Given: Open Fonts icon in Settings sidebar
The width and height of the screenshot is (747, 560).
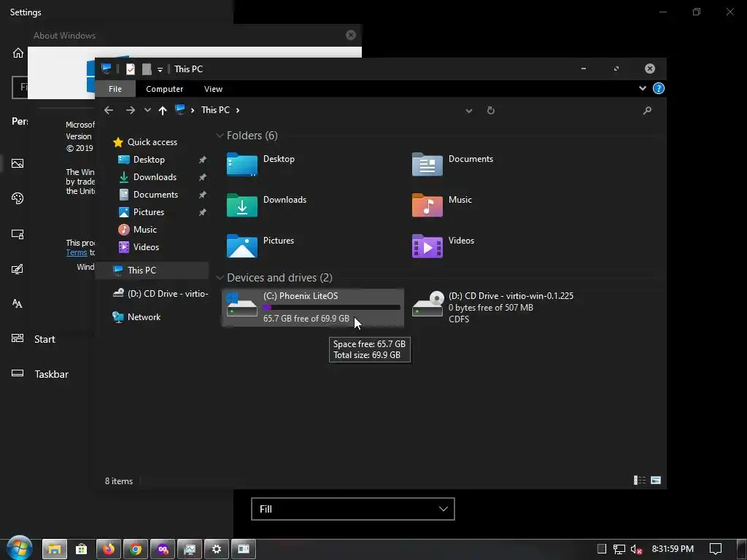Looking at the screenshot, I should point(18,304).
